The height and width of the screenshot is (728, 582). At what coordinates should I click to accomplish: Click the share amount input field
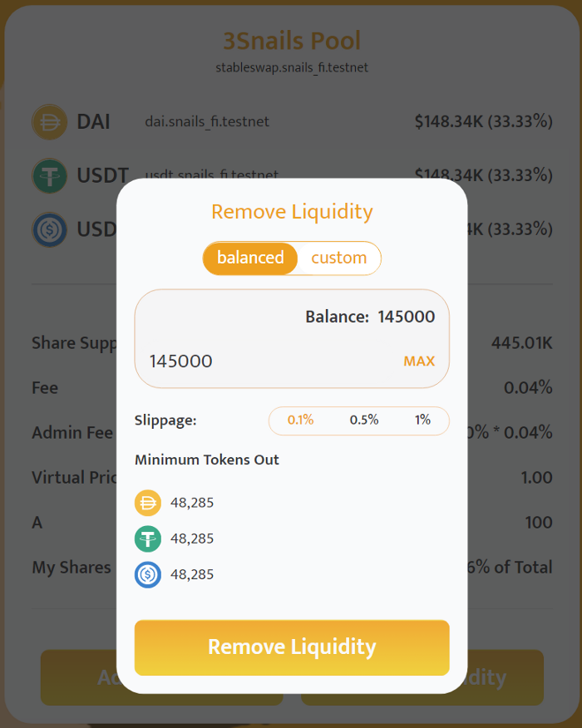coord(266,362)
